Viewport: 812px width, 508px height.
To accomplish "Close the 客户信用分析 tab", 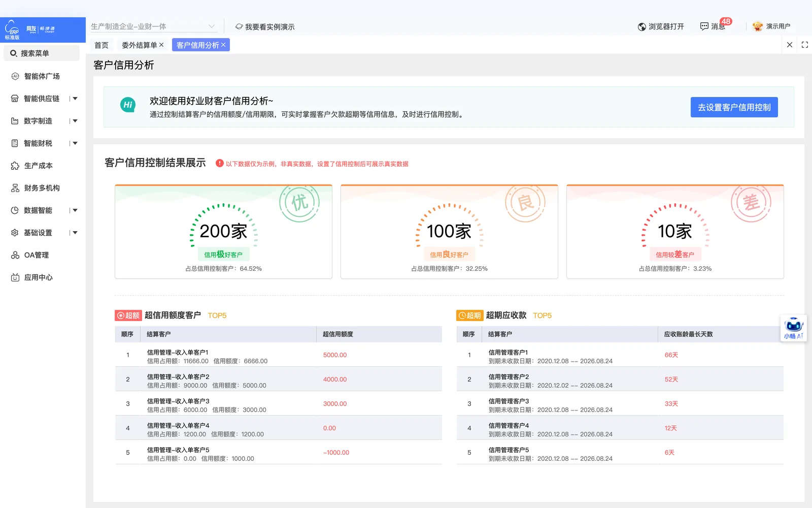I will click(223, 45).
